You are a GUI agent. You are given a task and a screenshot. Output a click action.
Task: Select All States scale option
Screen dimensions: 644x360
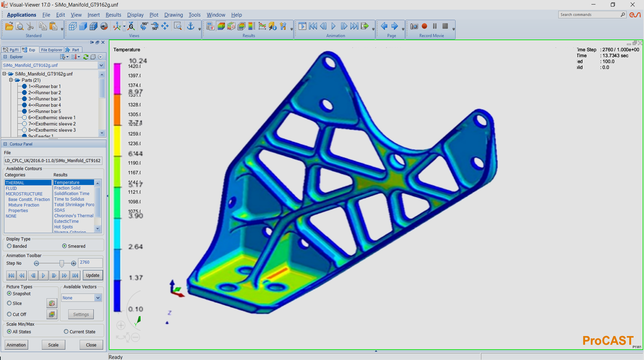[x=9, y=332]
